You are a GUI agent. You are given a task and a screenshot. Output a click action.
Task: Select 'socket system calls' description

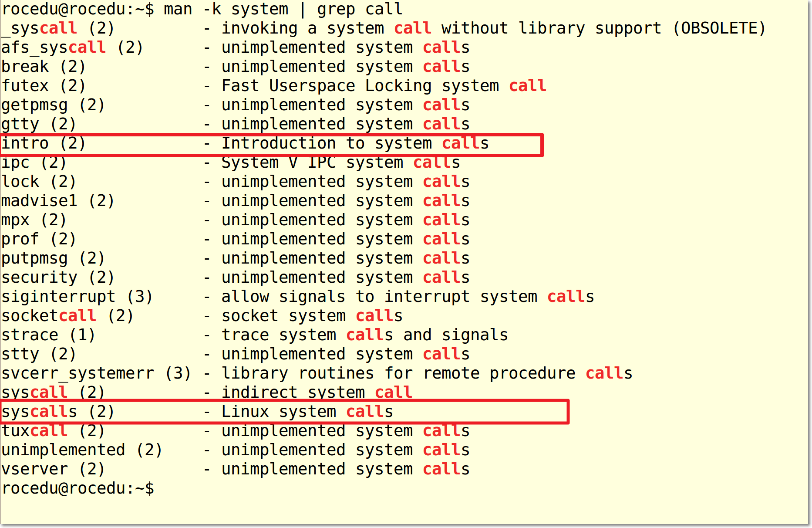click(x=312, y=316)
